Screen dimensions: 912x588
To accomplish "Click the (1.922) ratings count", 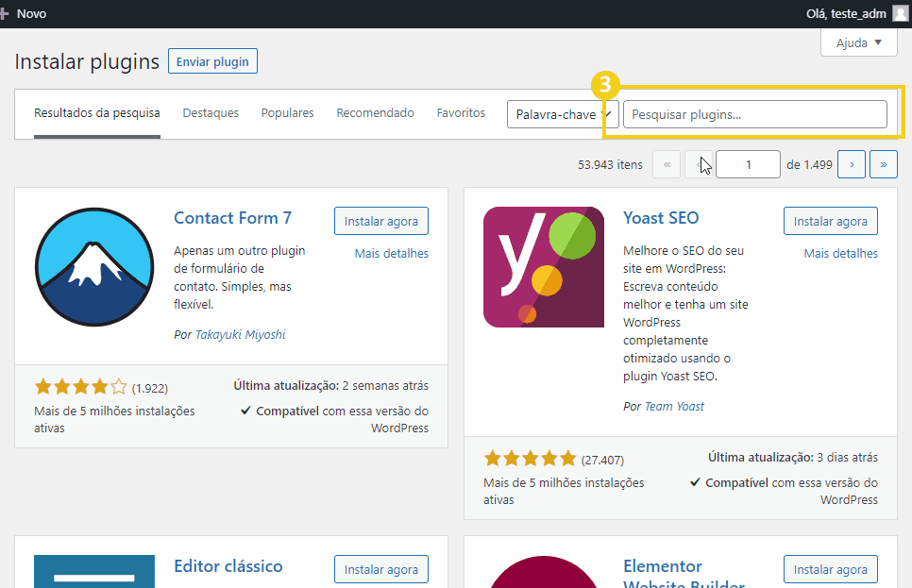I will tap(150, 388).
